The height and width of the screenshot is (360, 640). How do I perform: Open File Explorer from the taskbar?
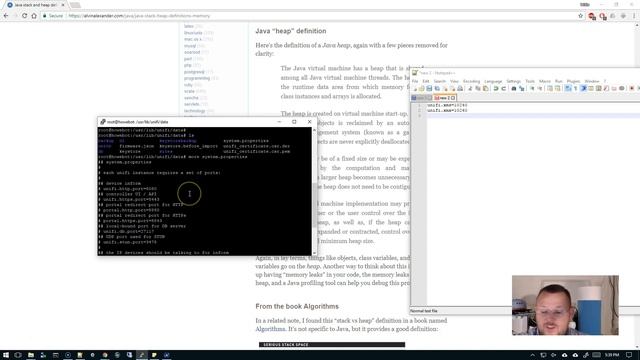tap(31, 355)
